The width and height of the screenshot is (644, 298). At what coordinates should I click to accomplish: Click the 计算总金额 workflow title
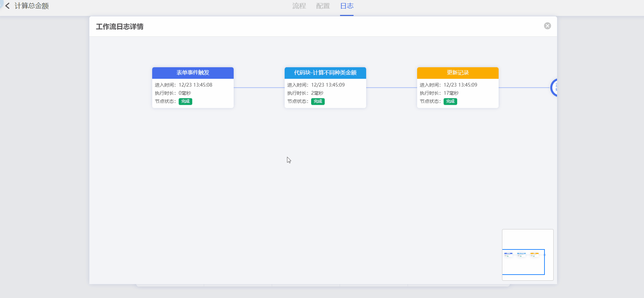(x=32, y=6)
